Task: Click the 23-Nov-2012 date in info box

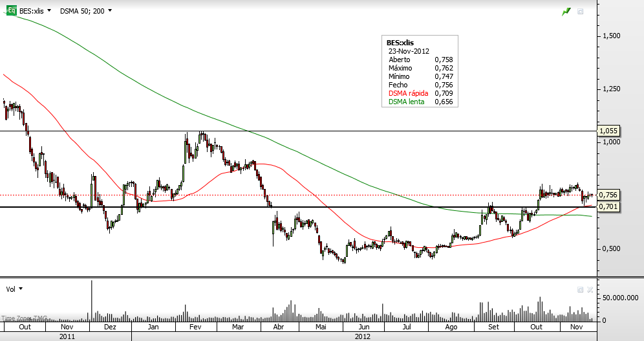Action: 409,51
